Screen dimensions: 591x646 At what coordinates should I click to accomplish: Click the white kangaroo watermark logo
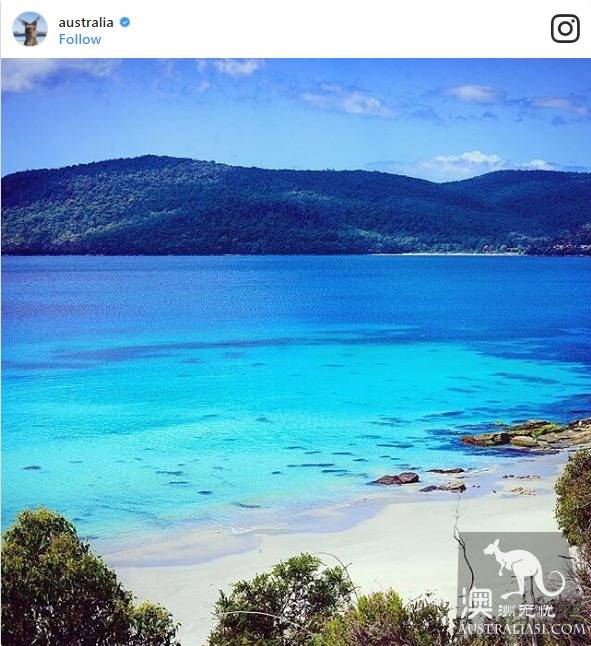point(523,569)
